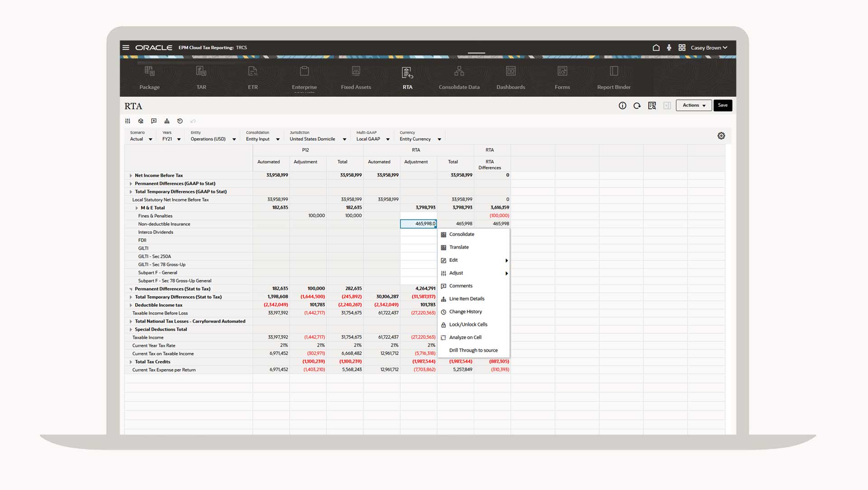Open the Scenario Actual dropdown
The height and width of the screenshot is (490, 868).
pos(150,139)
